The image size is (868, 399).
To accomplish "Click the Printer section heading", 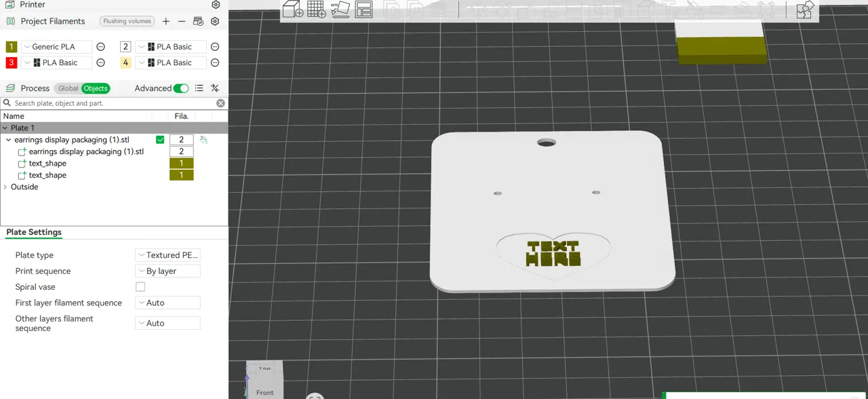I will tap(33, 5).
